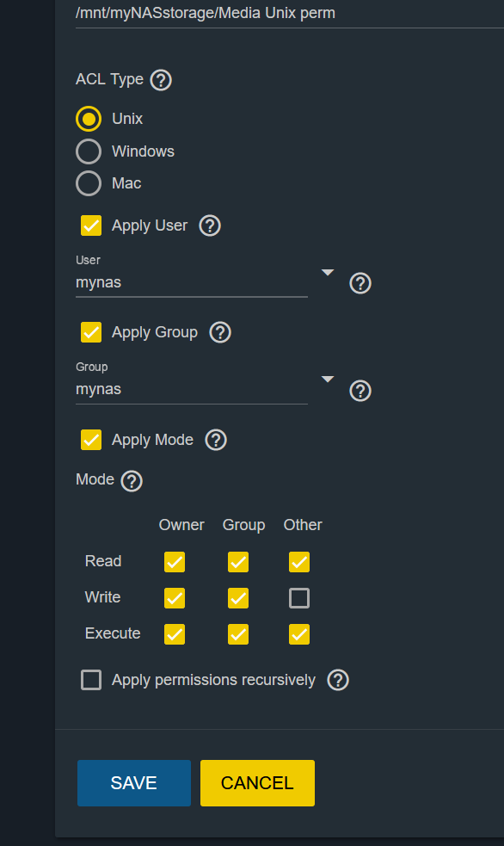Open help for Apply Mode checkbox
The image size is (504, 846).
[x=216, y=440]
